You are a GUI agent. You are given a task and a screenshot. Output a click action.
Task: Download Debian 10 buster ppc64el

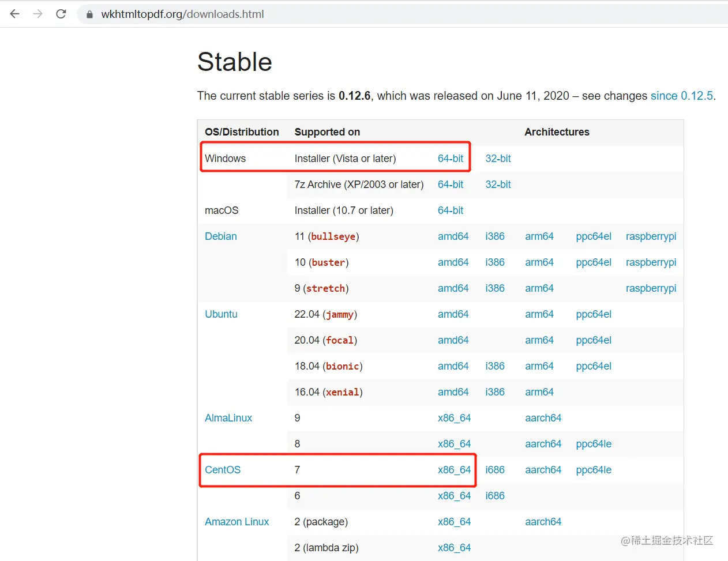tap(594, 262)
